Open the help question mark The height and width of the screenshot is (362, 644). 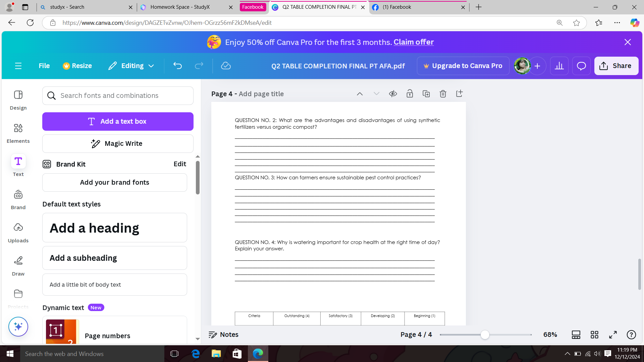[x=631, y=335]
